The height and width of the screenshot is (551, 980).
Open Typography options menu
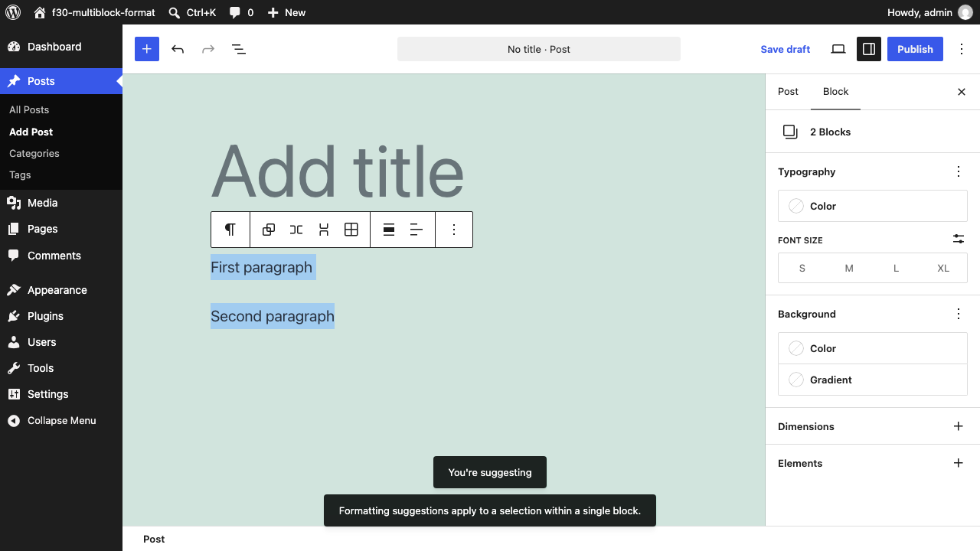(x=959, y=171)
